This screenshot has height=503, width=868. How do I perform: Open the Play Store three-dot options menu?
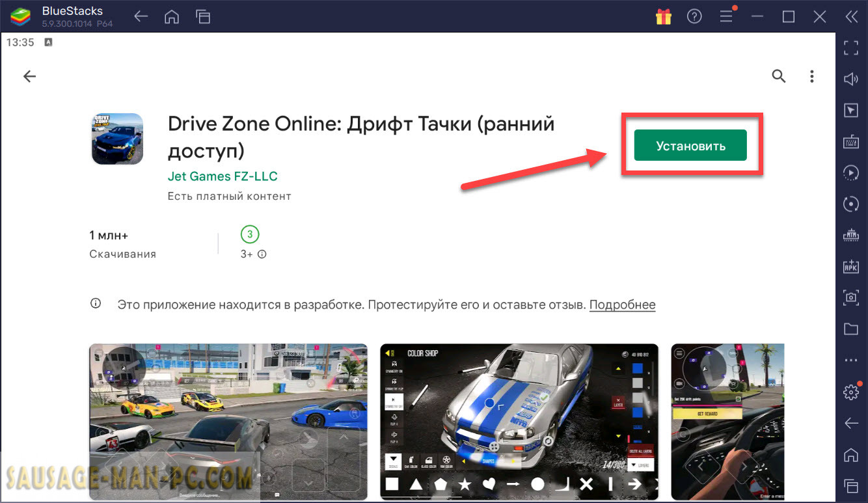[812, 76]
